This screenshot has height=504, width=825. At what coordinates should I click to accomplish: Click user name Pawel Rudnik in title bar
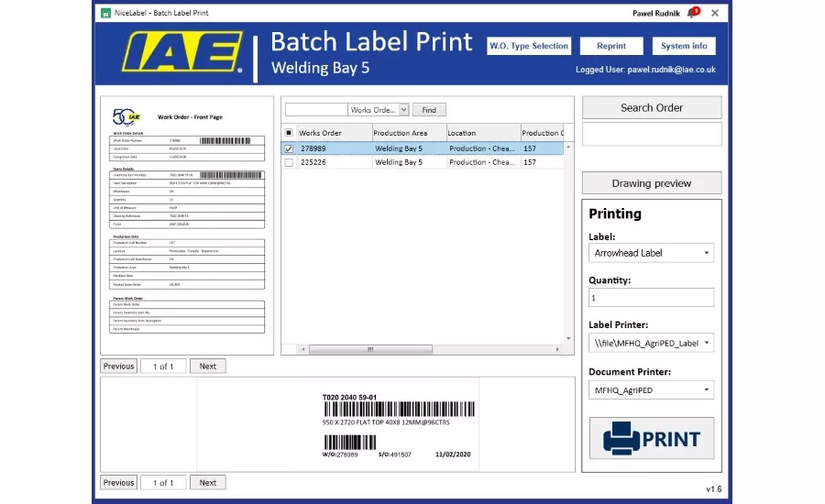[x=655, y=13]
